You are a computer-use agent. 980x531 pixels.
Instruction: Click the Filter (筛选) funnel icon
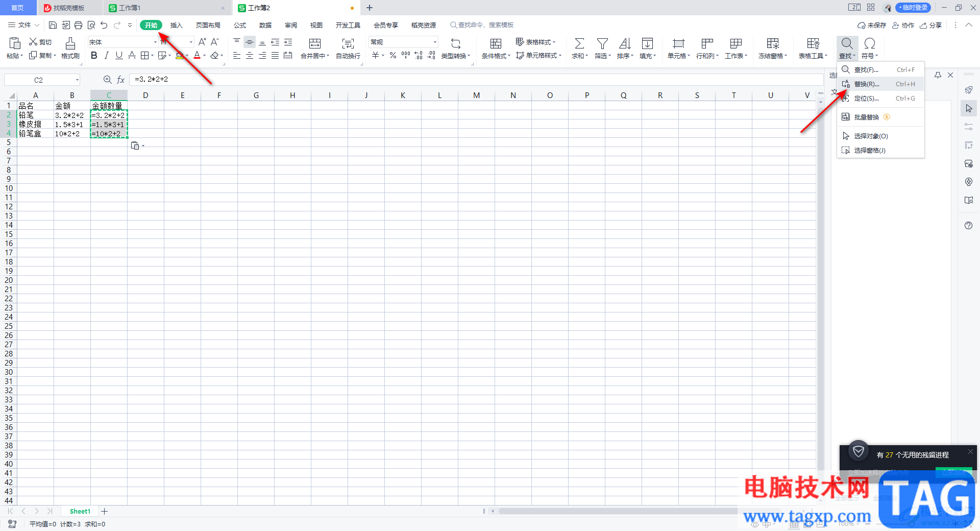pos(602,44)
